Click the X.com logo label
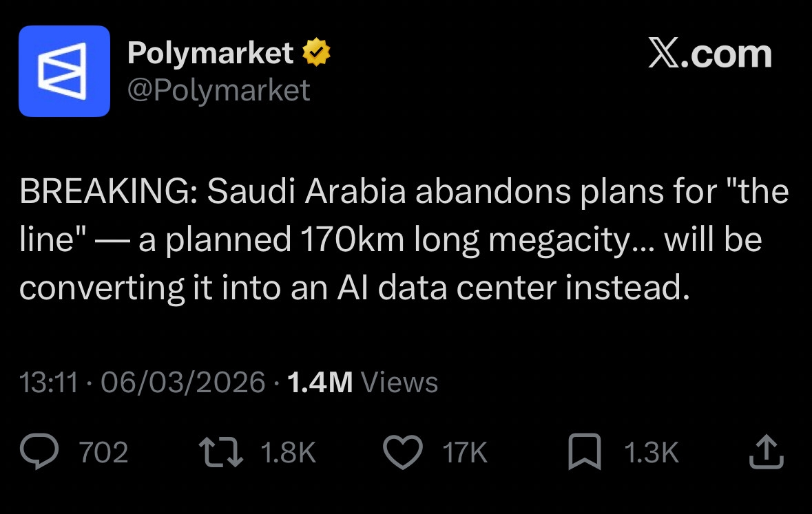 [x=709, y=54]
